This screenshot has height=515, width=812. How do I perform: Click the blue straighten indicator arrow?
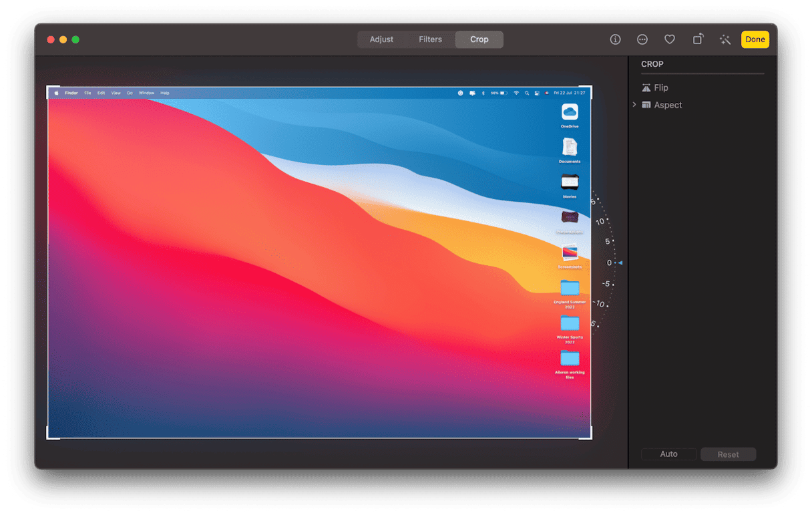620,263
